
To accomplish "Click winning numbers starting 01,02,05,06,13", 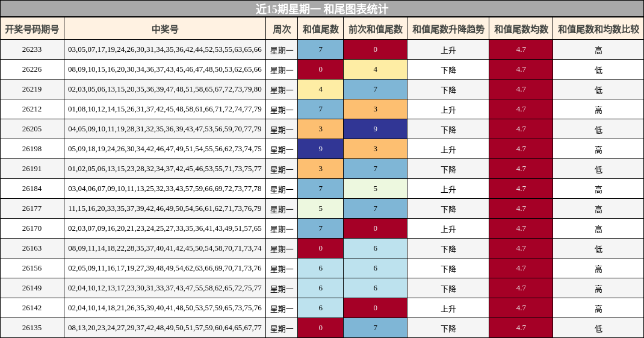I will click(165, 169).
